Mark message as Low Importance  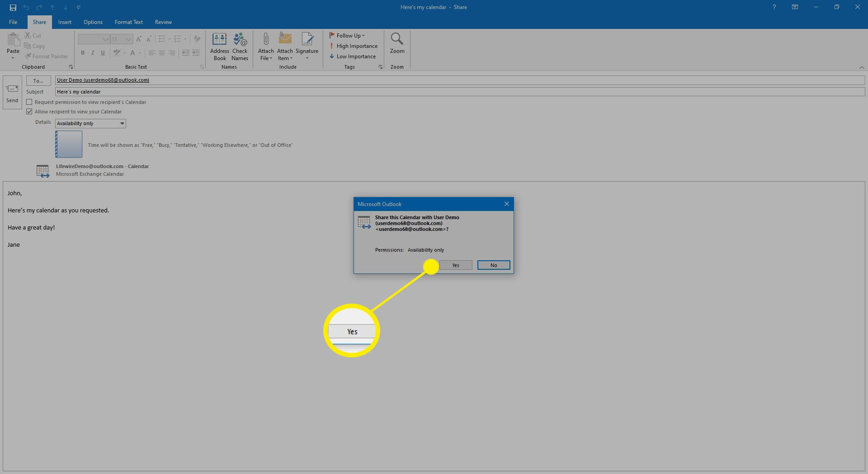point(353,56)
